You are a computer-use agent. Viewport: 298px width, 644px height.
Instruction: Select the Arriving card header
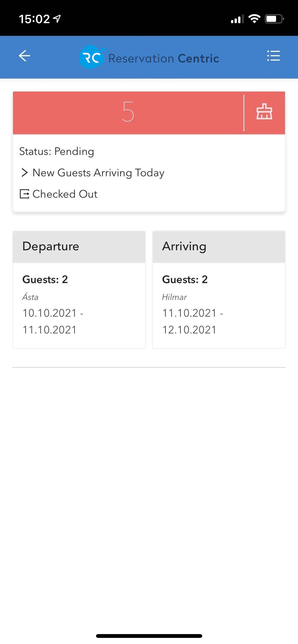click(x=219, y=246)
